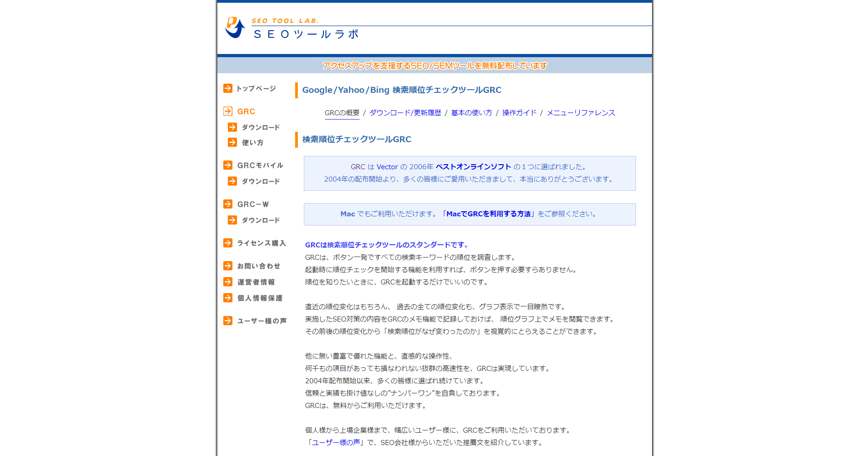Click arrow icon beside GRCモバイル

pos(228,165)
